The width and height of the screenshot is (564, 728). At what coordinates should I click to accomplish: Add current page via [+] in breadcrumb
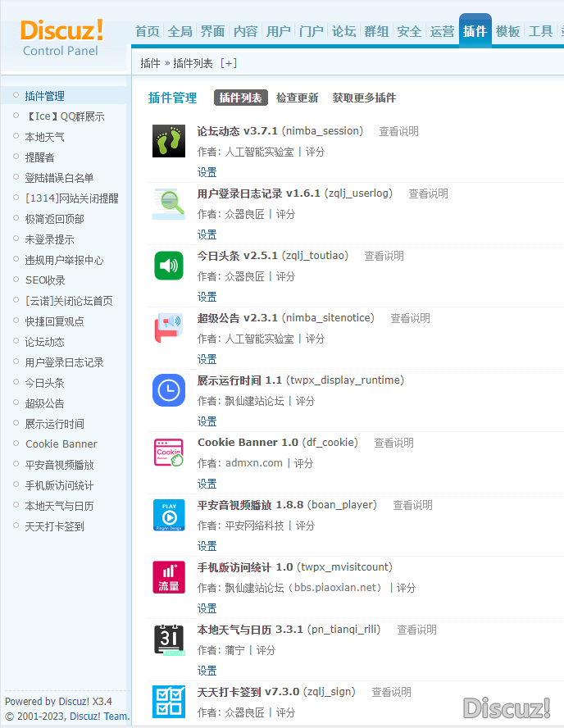click(228, 63)
